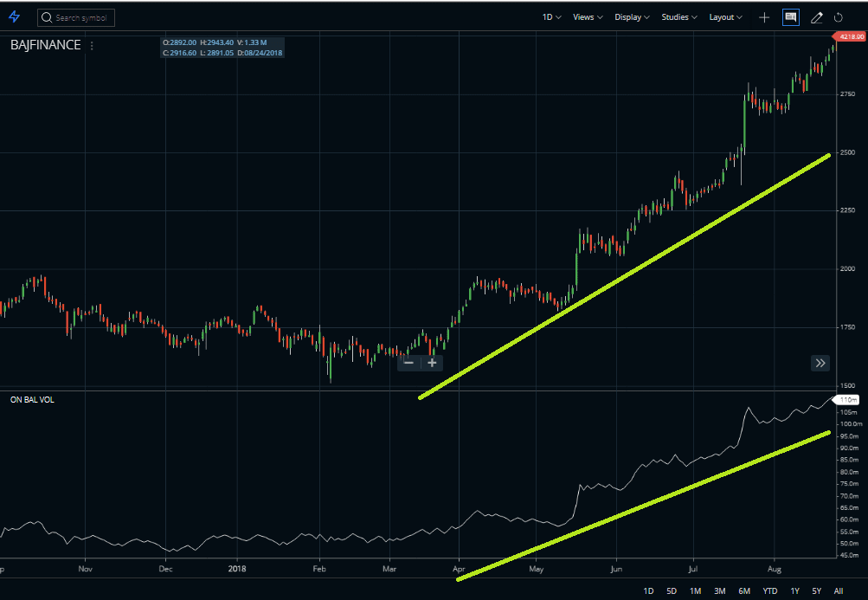Screen dimensions: 868x600
Task: Click the 110m OBV value label
Action: point(848,400)
